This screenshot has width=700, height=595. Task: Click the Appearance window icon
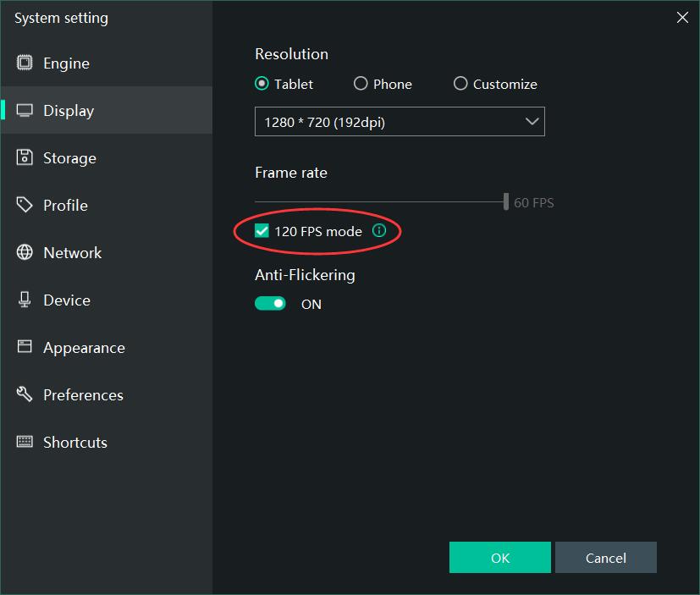(25, 348)
